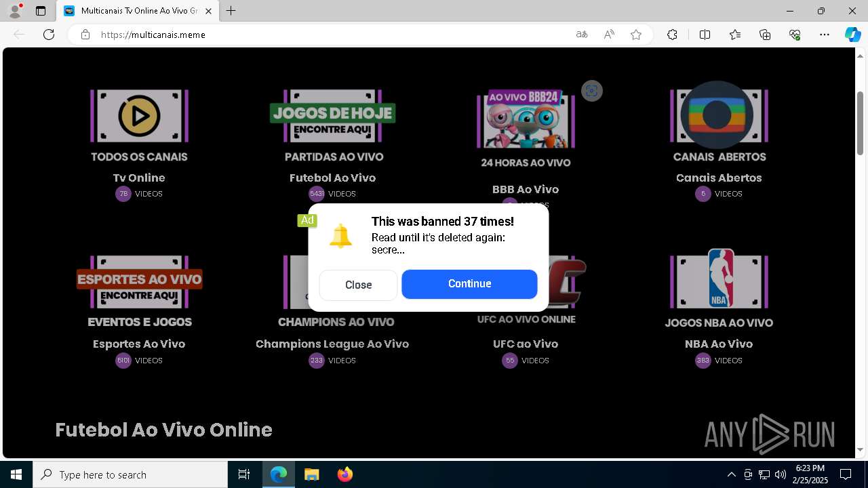The image size is (868, 488).
Task: Click the bell icon in the popup
Action: pos(340,236)
